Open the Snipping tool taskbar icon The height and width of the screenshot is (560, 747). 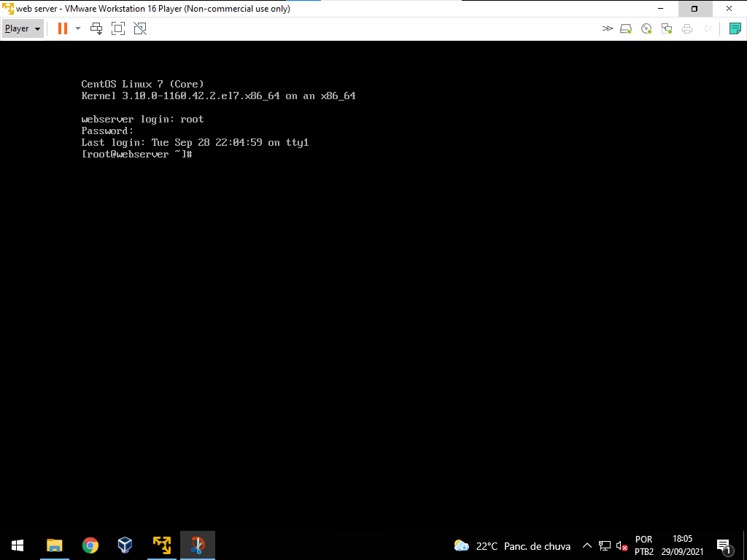[x=198, y=545]
